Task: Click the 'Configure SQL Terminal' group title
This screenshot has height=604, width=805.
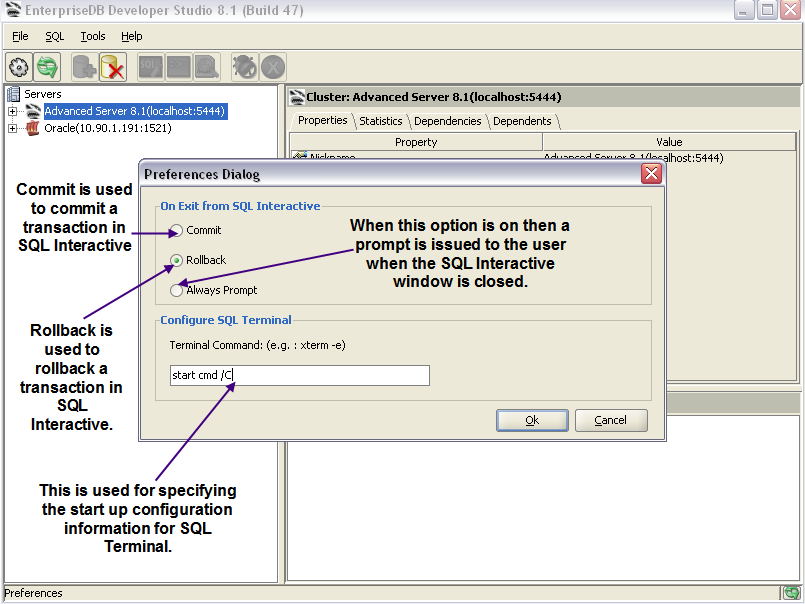Action: click(x=226, y=320)
